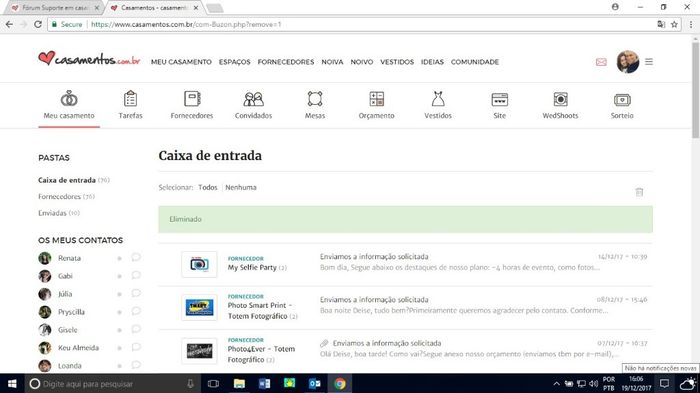
Task: Open the VESTIDOS top menu
Action: coord(397,62)
